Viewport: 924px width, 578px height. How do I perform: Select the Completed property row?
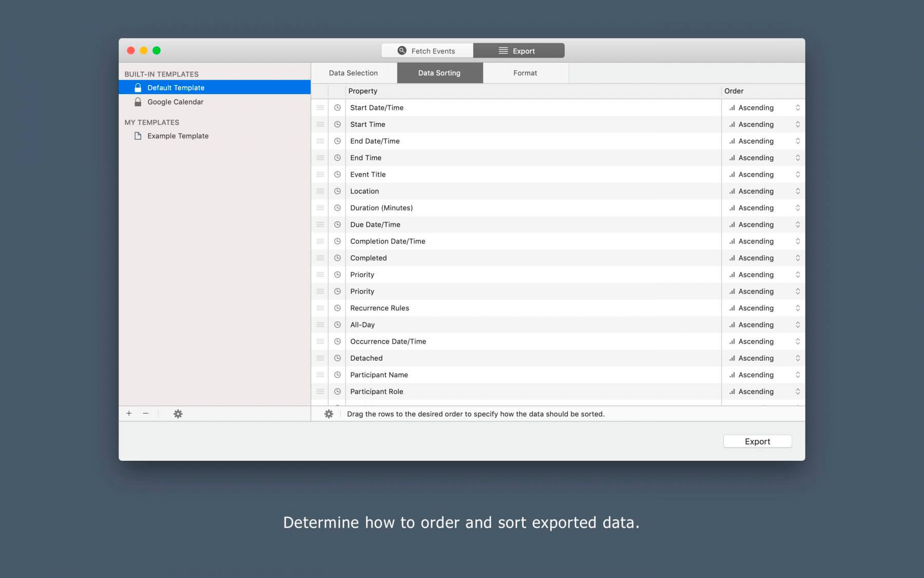(x=558, y=258)
